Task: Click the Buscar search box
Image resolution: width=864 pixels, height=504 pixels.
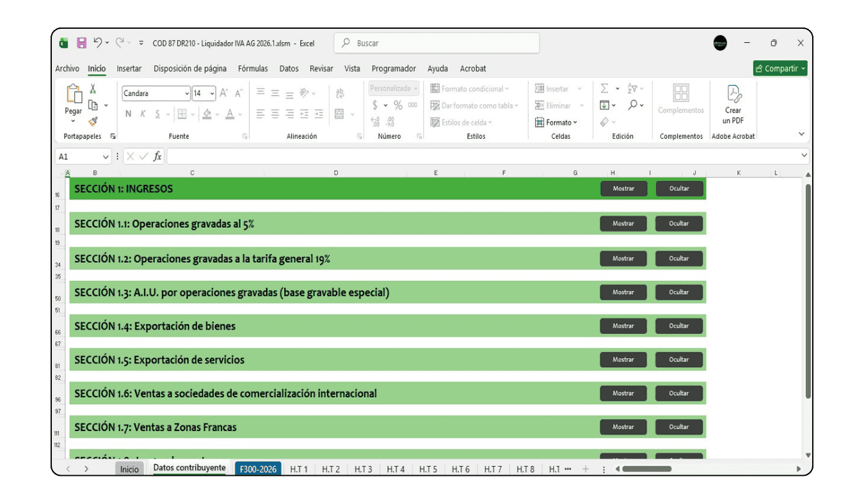Action: [436, 43]
